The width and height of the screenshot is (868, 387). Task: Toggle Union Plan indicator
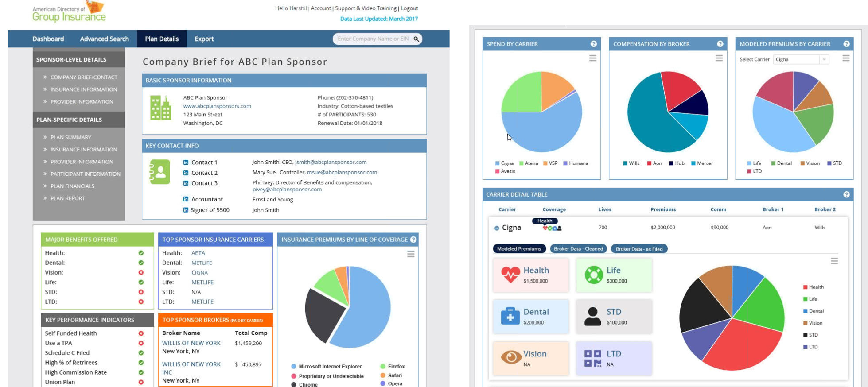click(141, 382)
